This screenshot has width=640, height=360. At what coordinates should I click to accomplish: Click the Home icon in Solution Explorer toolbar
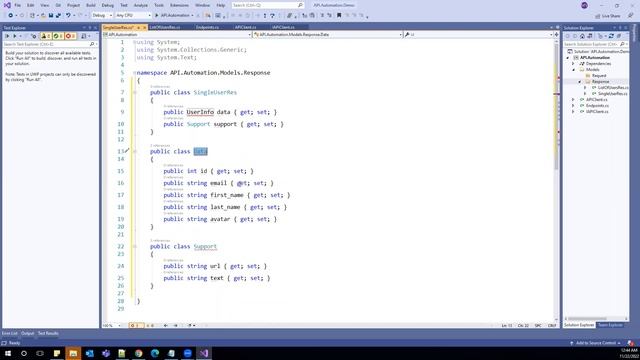click(582, 36)
